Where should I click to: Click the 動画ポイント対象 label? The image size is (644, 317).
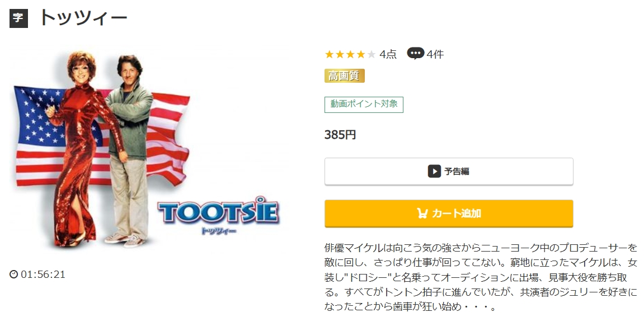[364, 105]
